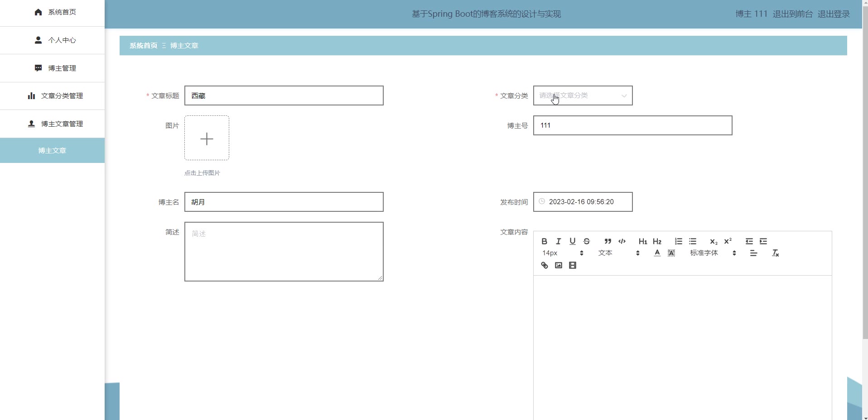
Task: Toggle strikethrough formatting in editor toolbar
Action: click(586, 241)
